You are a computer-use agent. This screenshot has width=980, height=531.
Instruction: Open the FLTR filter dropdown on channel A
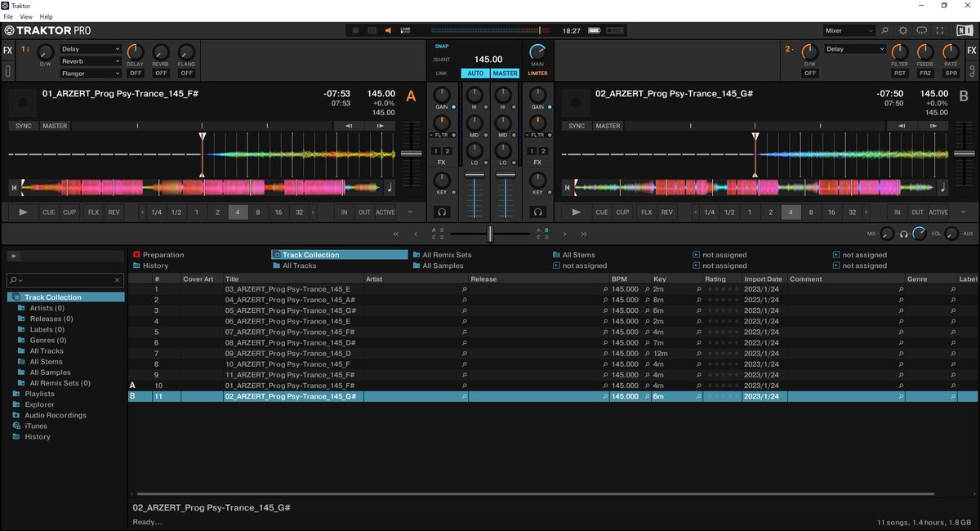[x=442, y=135]
